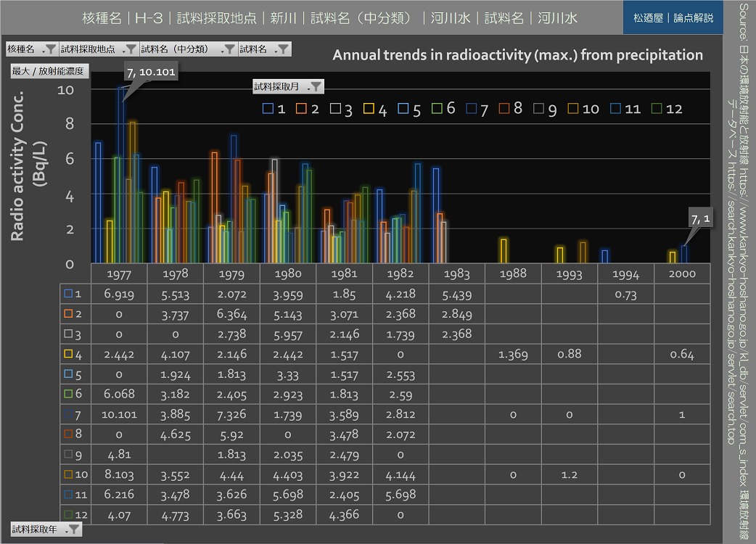This screenshot has width=756, height=544.
Task: Click the 最大 / 放射能濃度 value field button
Action: click(49, 71)
